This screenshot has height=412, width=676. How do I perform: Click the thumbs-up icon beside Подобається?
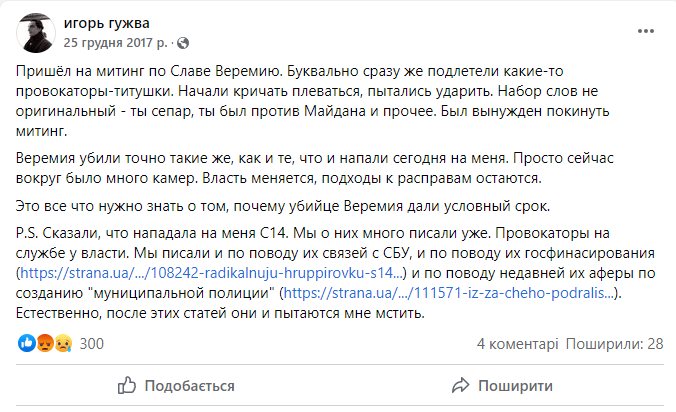point(127,386)
